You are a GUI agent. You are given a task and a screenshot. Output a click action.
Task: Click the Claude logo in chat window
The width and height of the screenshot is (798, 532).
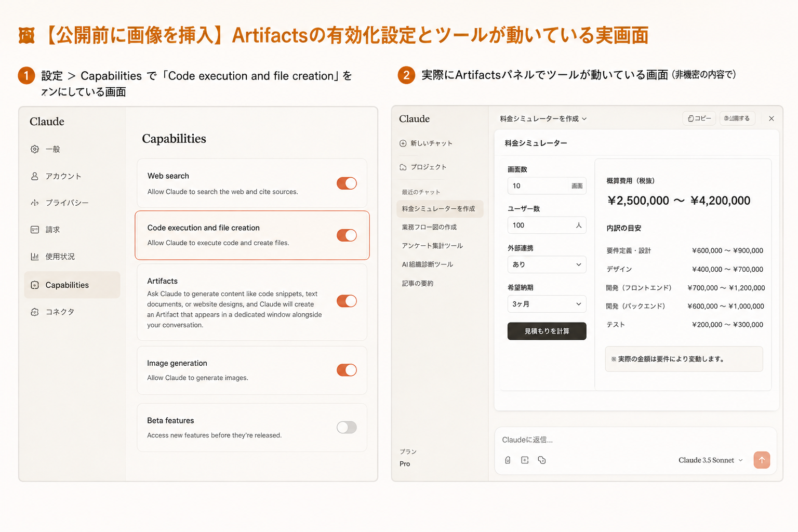tap(414, 119)
